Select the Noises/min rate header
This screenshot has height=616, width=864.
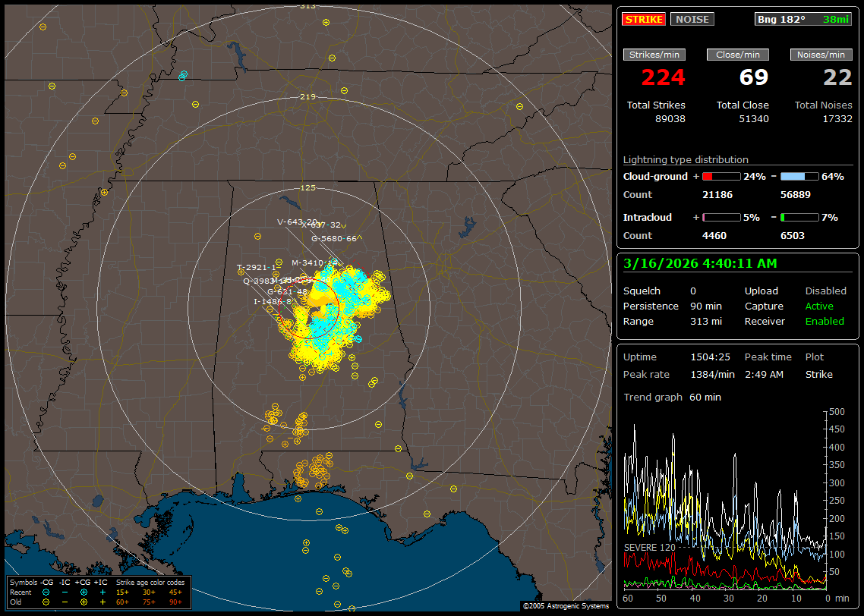[x=821, y=55]
